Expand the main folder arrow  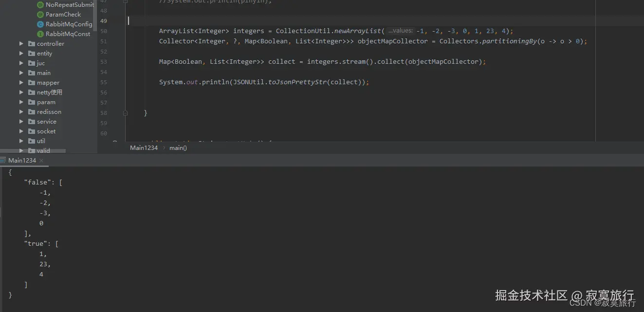pyautogui.click(x=21, y=73)
